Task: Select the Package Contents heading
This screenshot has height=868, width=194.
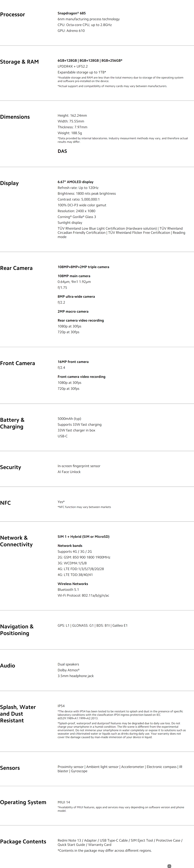Action: 23,842
